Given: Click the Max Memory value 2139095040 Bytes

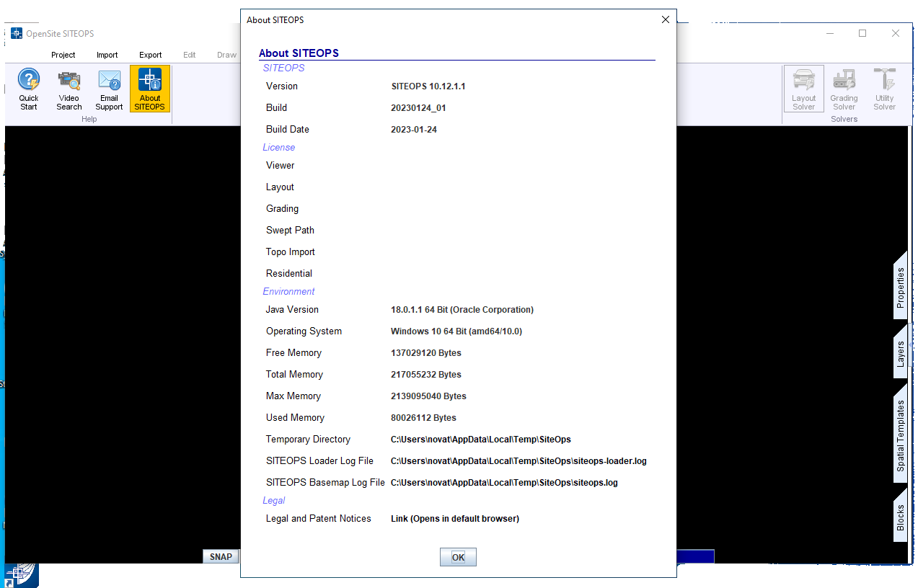Looking at the screenshot, I should pyautogui.click(x=428, y=396).
